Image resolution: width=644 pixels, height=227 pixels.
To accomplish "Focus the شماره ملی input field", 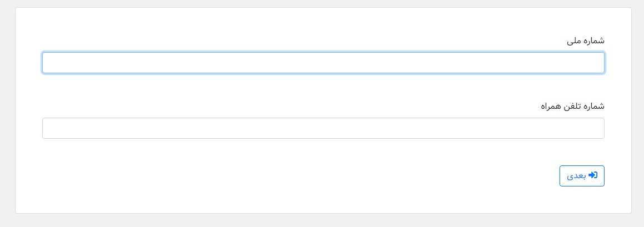I will tap(323, 63).
